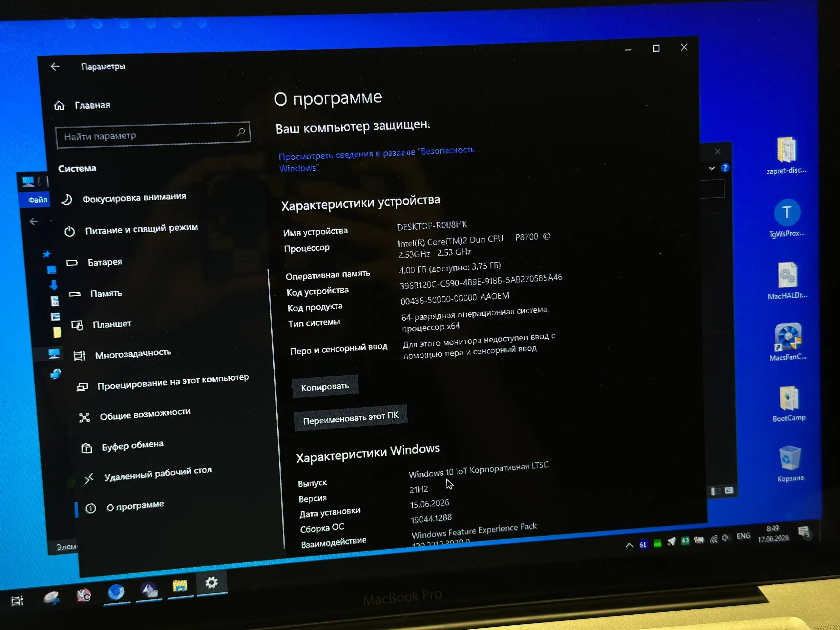840x630 pixels.
Task: Click the blue 61 tray indicator
Action: click(x=642, y=545)
